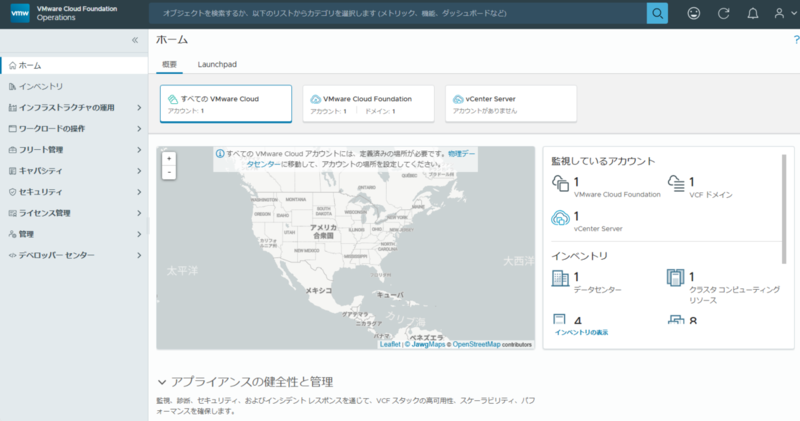
Task: Click the info icon in map notice
Action: (x=220, y=154)
